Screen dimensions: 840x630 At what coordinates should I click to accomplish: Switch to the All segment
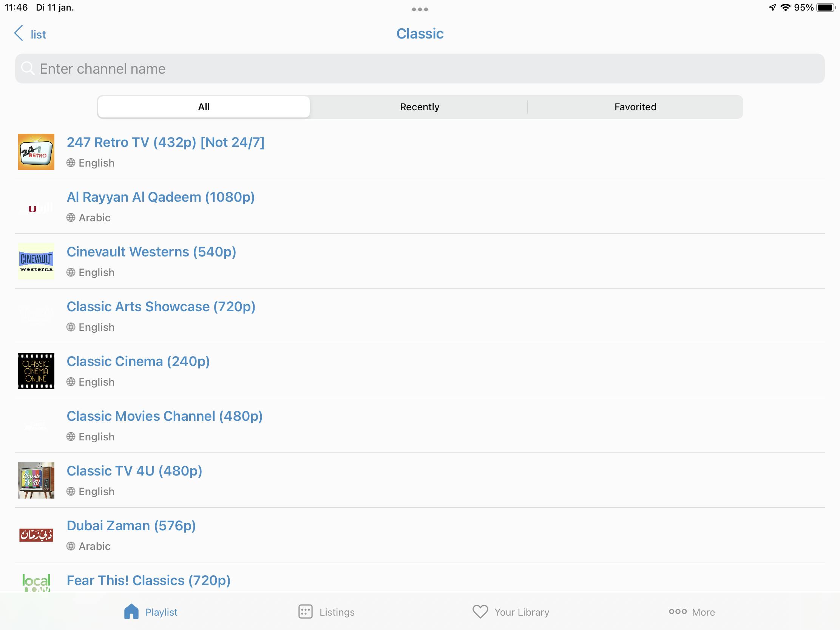pyautogui.click(x=204, y=107)
